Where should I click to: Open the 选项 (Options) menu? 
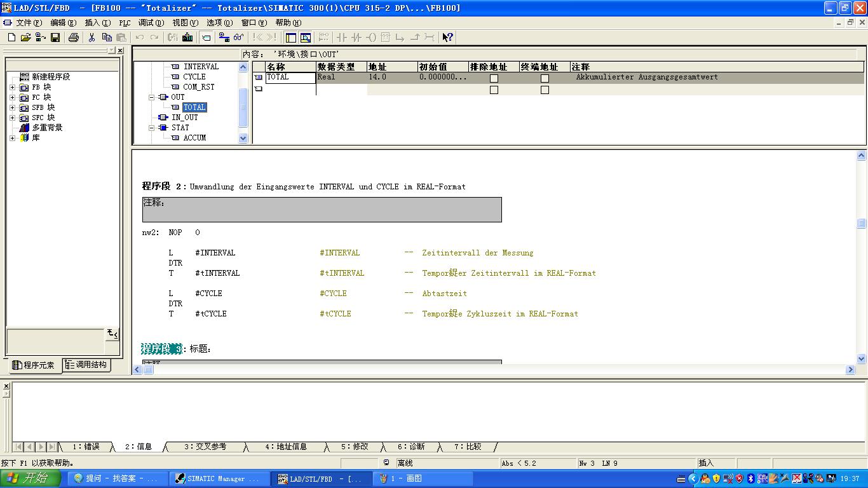point(220,23)
